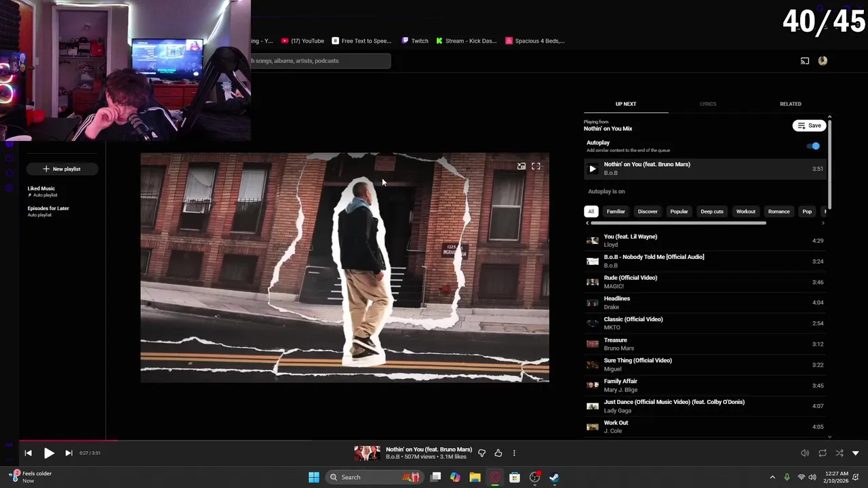Focus the search songs, albums, artists field
The image size is (868, 488).
tap(320, 61)
